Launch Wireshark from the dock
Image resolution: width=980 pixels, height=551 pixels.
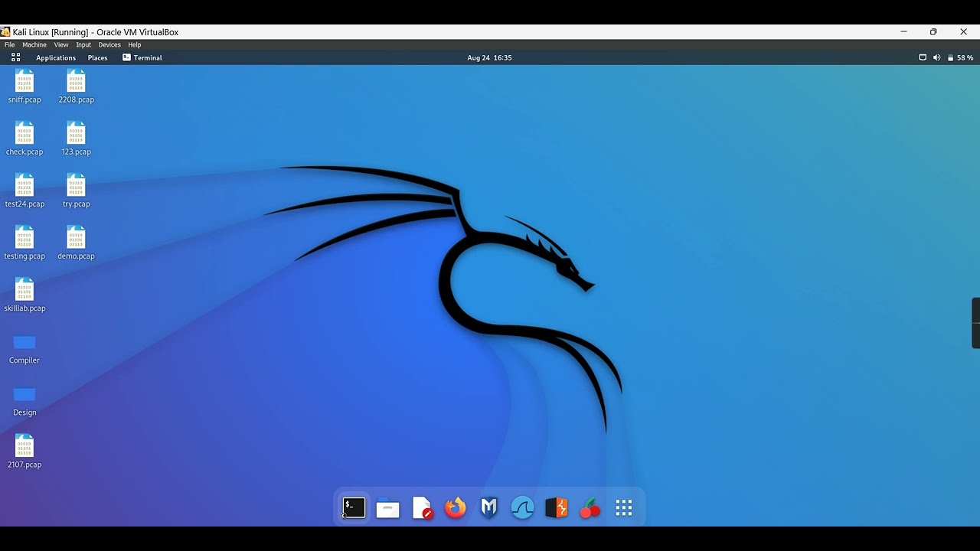(523, 508)
